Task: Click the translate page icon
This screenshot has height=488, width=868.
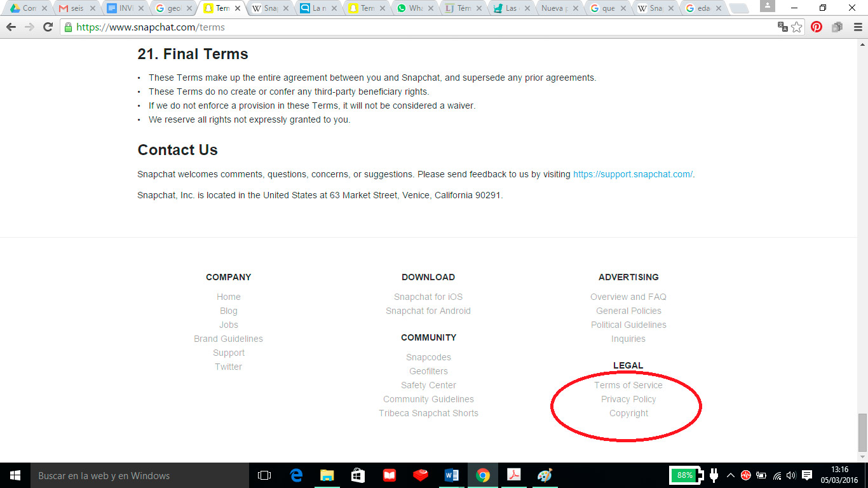Action: [x=783, y=27]
